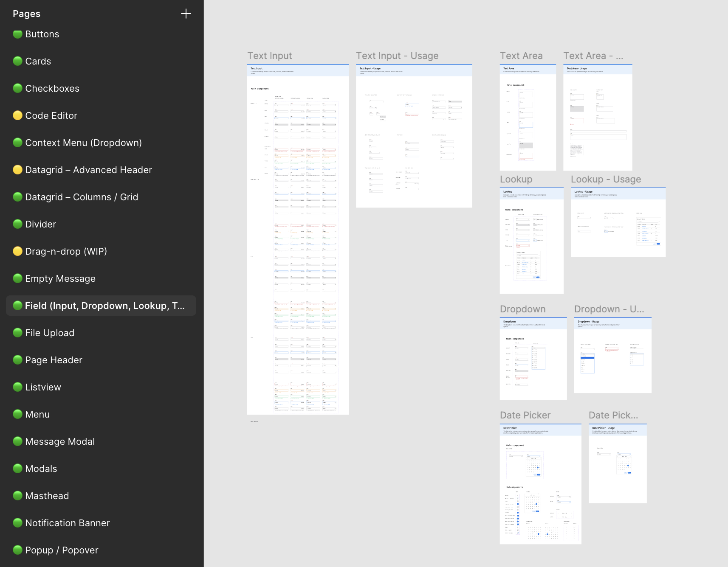728x567 pixels.
Task: Open the Listview page
Action: (x=43, y=387)
